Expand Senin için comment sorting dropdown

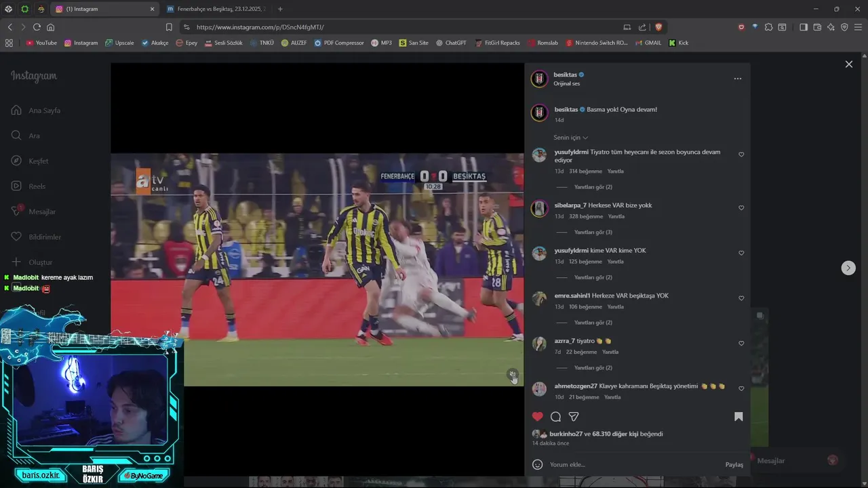point(571,138)
